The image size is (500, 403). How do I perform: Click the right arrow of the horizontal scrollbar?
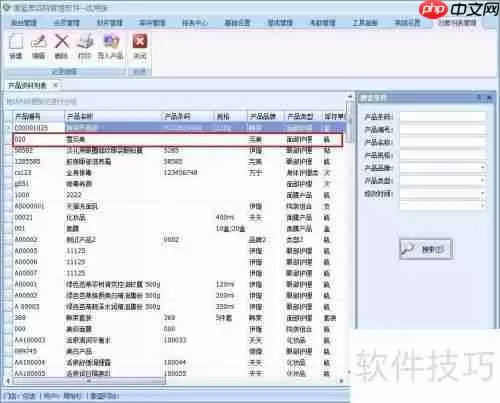pos(341,381)
